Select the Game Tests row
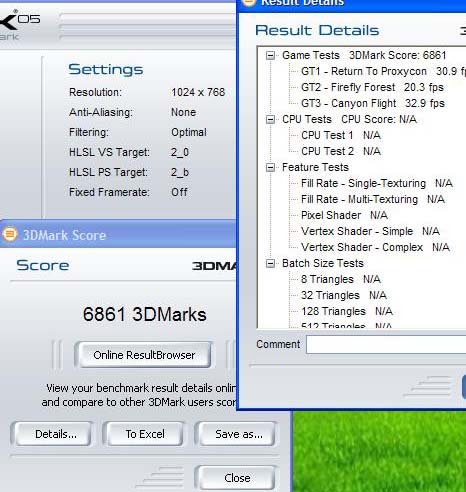Image resolution: width=466 pixels, height=492 pixels. (x=364, y=55)
